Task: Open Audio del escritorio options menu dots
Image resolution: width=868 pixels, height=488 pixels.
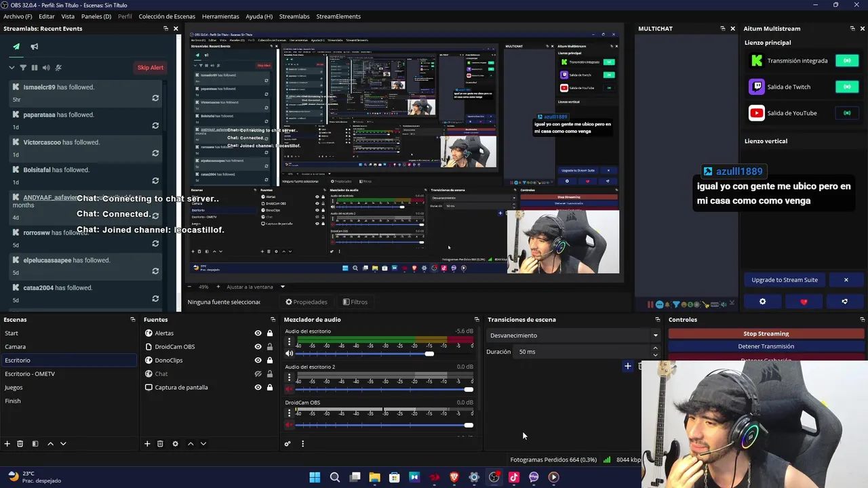Action: pos(289,342)
